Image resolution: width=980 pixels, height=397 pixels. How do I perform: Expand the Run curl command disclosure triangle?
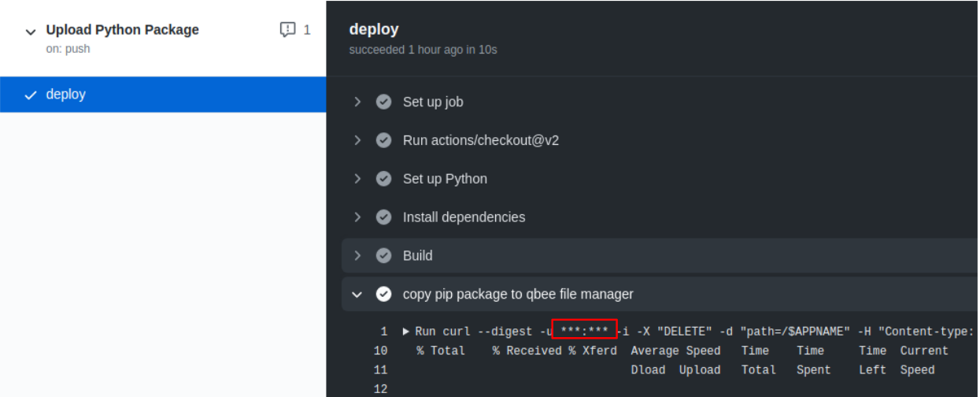[406, 332]
